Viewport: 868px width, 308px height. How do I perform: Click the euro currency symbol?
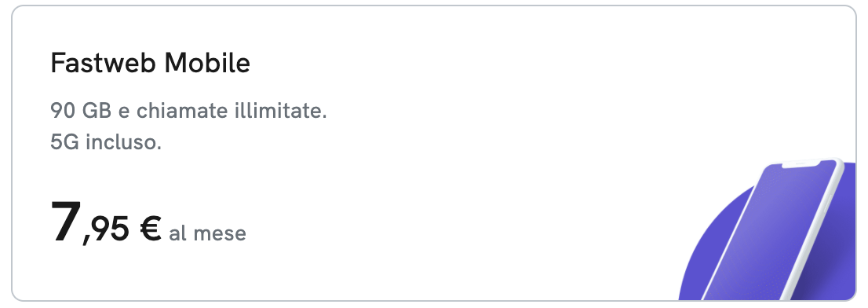pyautogui.click(x=150, y=229)
